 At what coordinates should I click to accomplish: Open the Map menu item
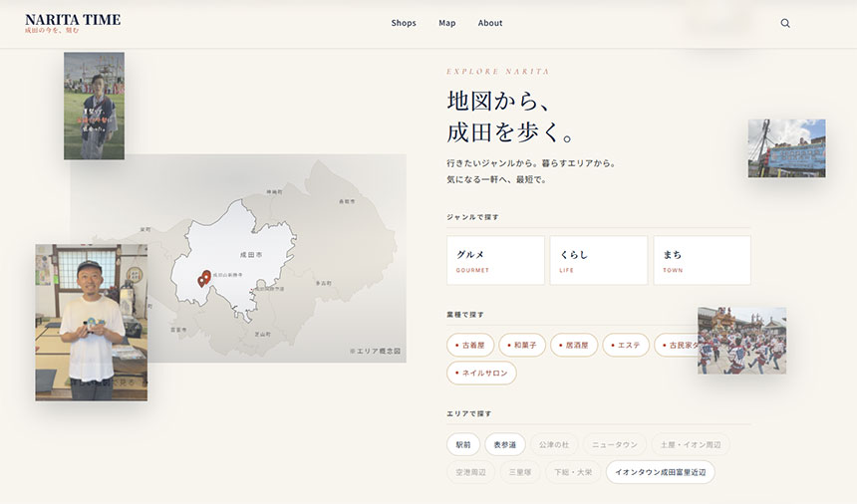point(447,23)
